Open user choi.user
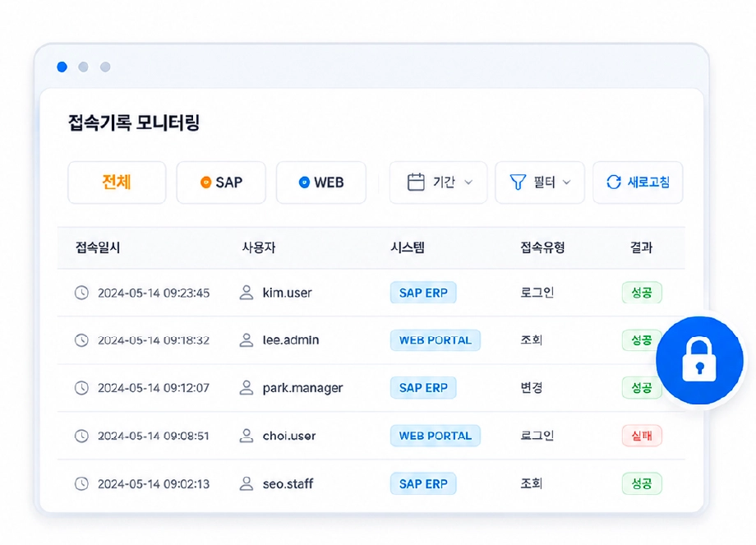Viewport: 756px width, 545px height. pos(289,436)
